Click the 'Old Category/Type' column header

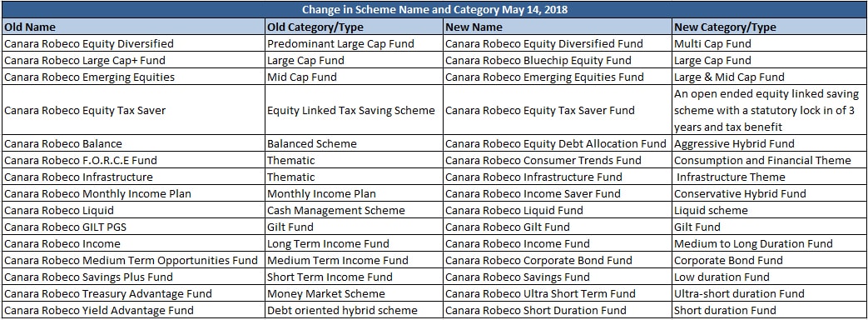(355, 27)
